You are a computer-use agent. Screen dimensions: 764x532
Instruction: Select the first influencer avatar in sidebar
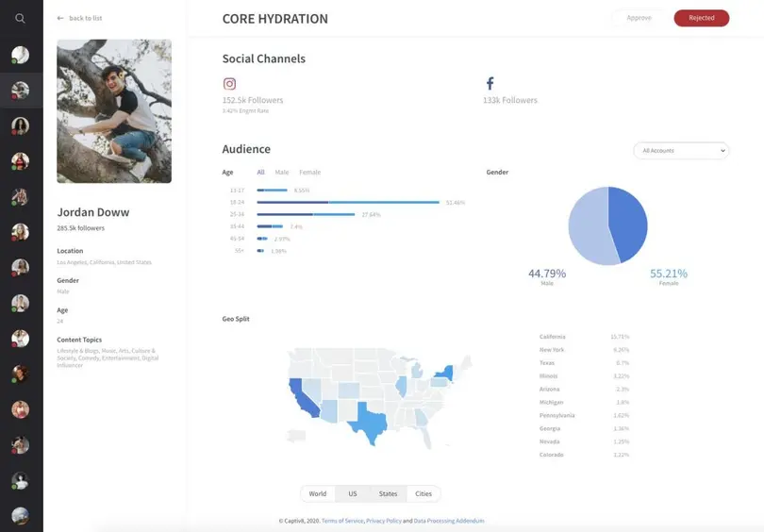(x=20, y=55)
